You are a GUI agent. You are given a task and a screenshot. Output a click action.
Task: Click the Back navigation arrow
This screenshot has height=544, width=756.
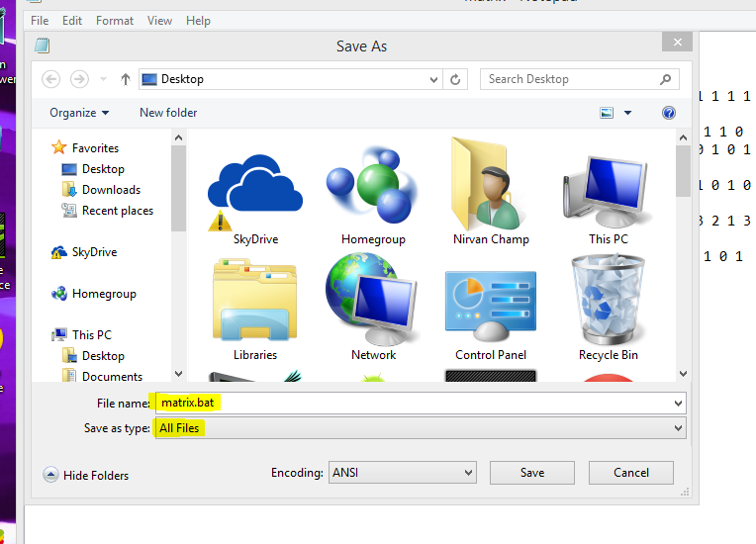pyautogui.click(x=51, y=79)
